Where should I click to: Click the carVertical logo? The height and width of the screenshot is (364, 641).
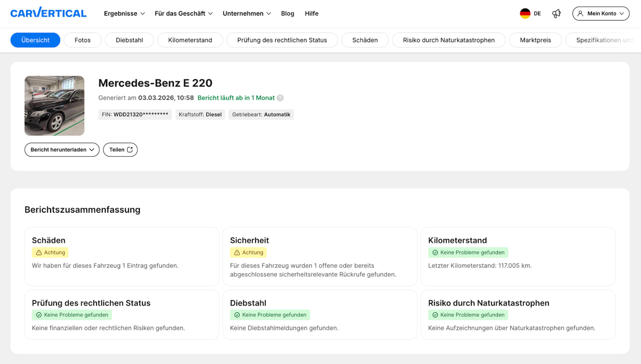point(48,13)
